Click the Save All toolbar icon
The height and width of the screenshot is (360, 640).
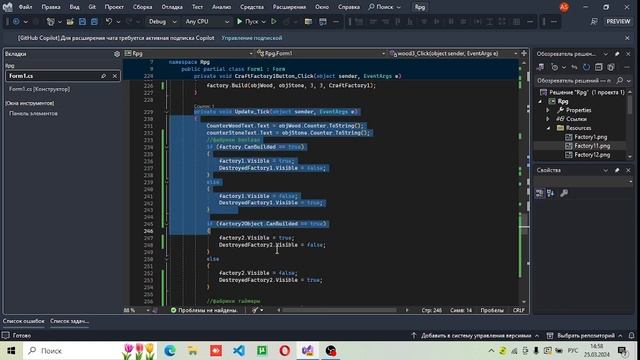94,22
